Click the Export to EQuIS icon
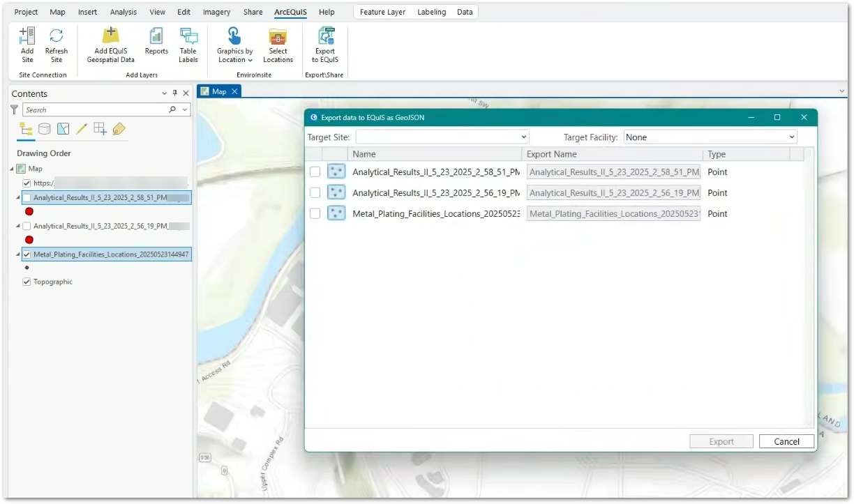The height and width of the screenshot is (504, 854). click(x=324, y=45)
